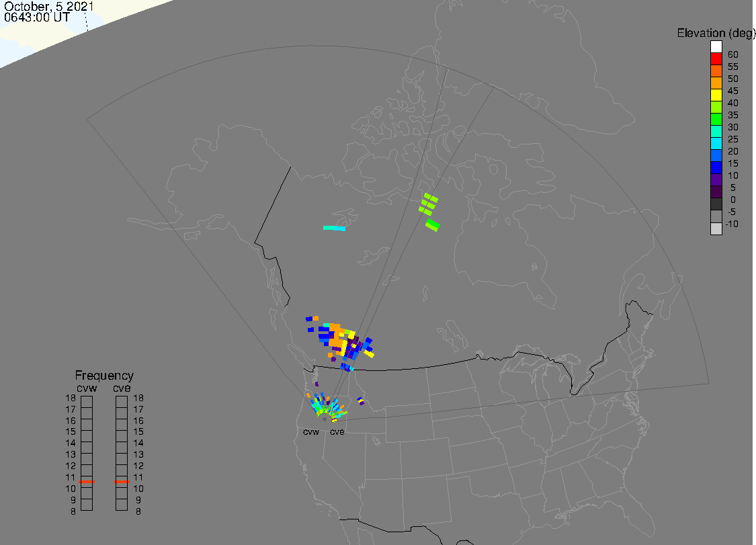Screen dimensions: 756x545
Task: Click the '14' label beside the cve bar
Action: 138,443
